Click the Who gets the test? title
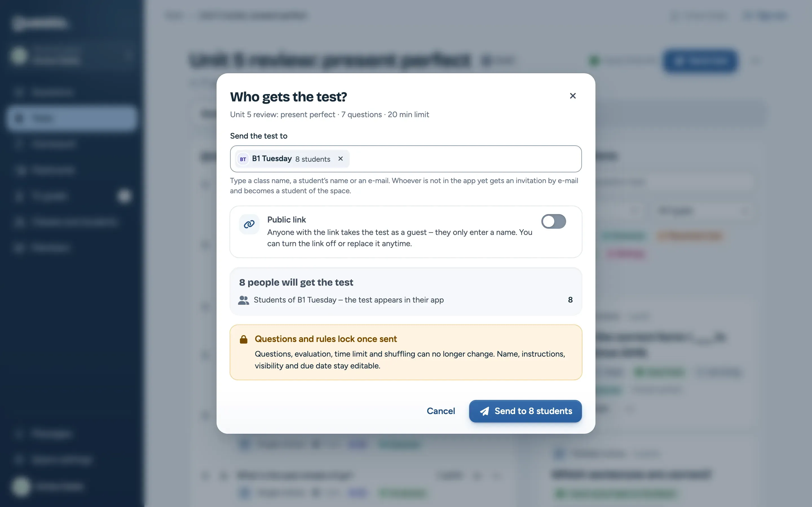This screenshot has width=812, height=507. click(x=288, y=97)
